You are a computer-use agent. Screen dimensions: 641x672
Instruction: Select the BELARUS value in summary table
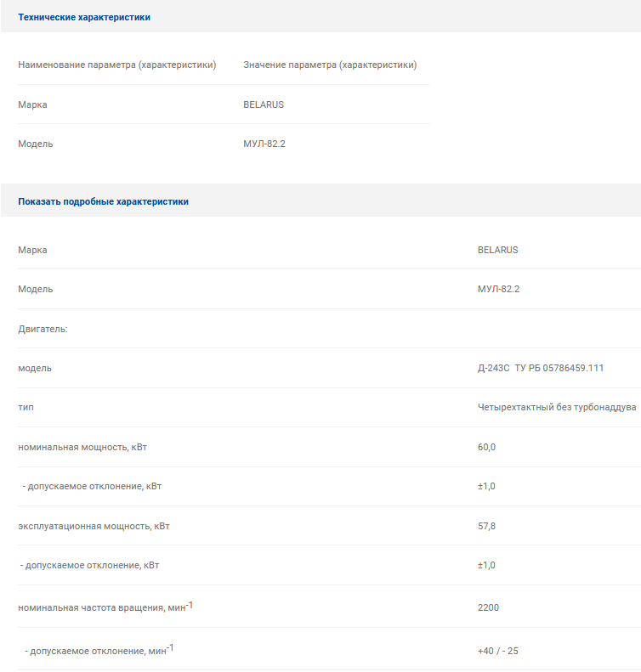pos(264,104)
